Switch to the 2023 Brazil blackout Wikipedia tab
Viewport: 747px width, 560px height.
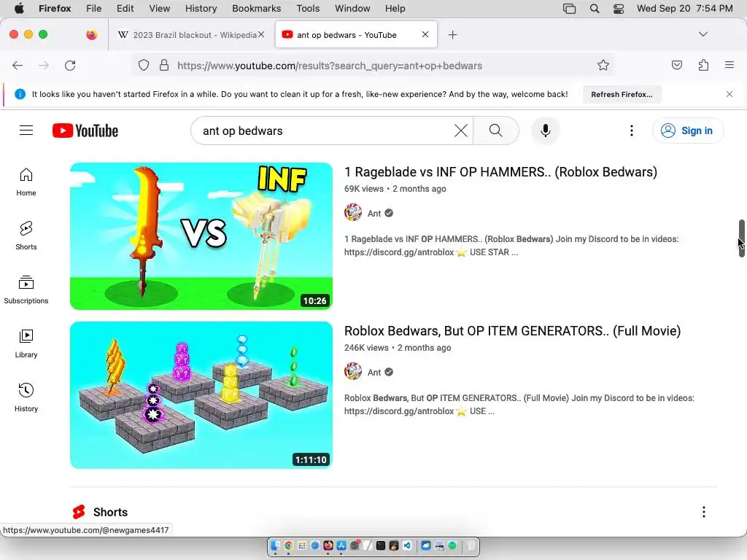point(191,35)
